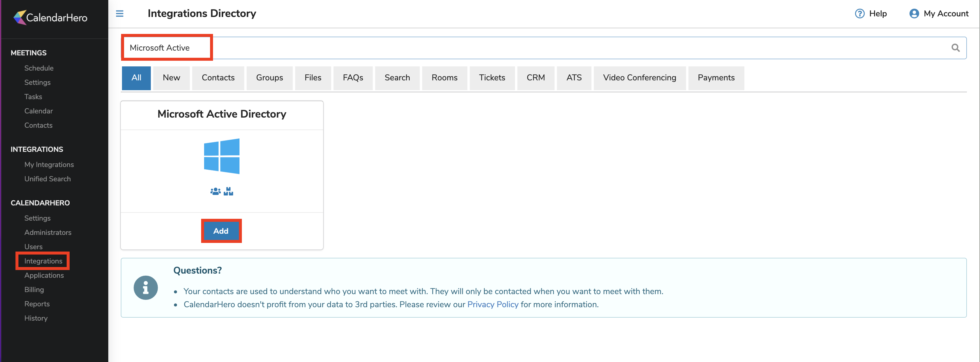
Task: Click the CalendarHero logo
Action: point(51,18)
